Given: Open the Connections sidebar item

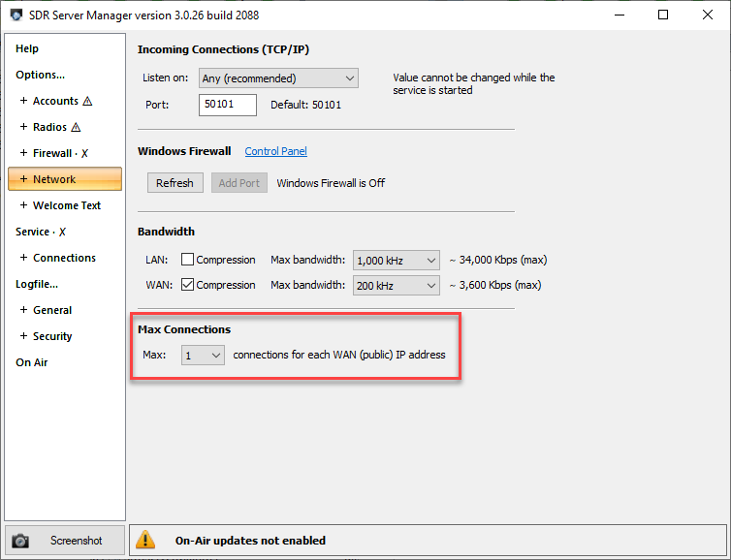Looking at the screenshot, I should (64, 258).
